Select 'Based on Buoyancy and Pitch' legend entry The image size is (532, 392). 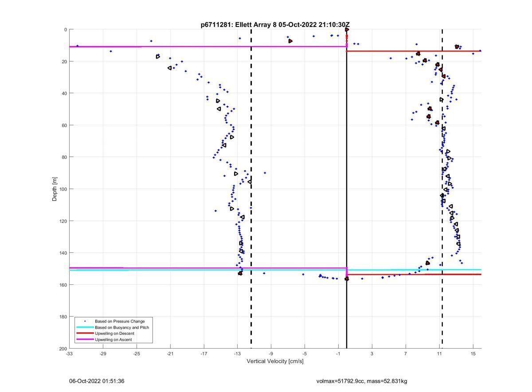pos(122,327)
